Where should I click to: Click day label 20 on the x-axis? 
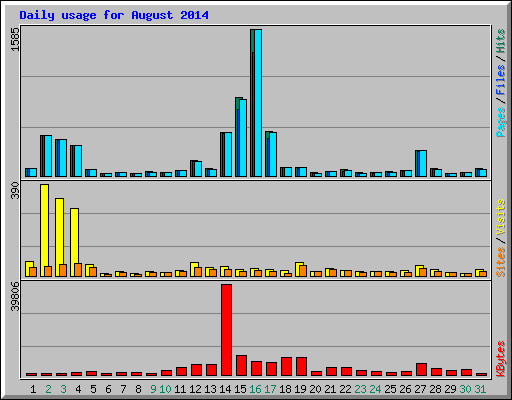point(315,389)
